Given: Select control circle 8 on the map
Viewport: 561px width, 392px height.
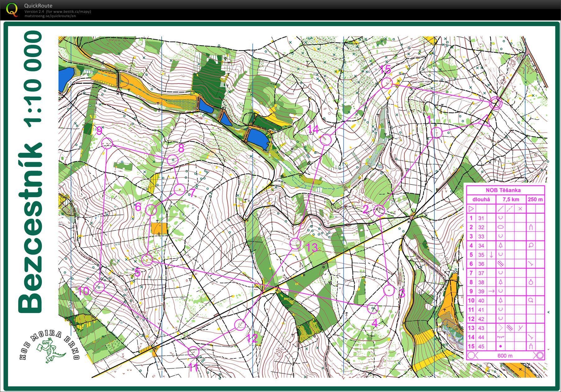Looking at the screenshot, I should point(172,160).
